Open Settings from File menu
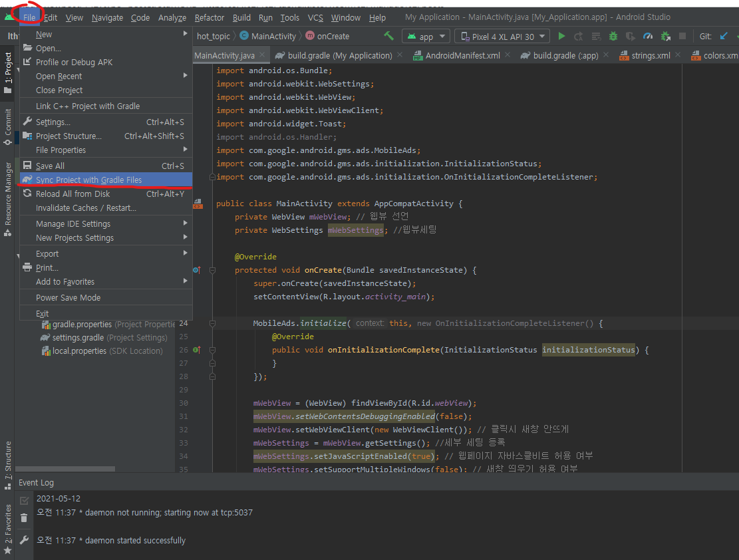Screen dimensions: 739x560 pos(106,122)
